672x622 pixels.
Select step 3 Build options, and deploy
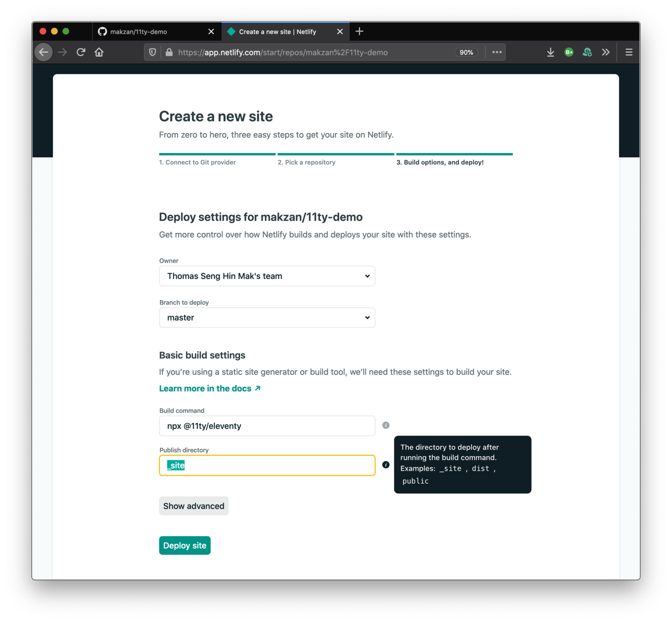click(440, 162)
